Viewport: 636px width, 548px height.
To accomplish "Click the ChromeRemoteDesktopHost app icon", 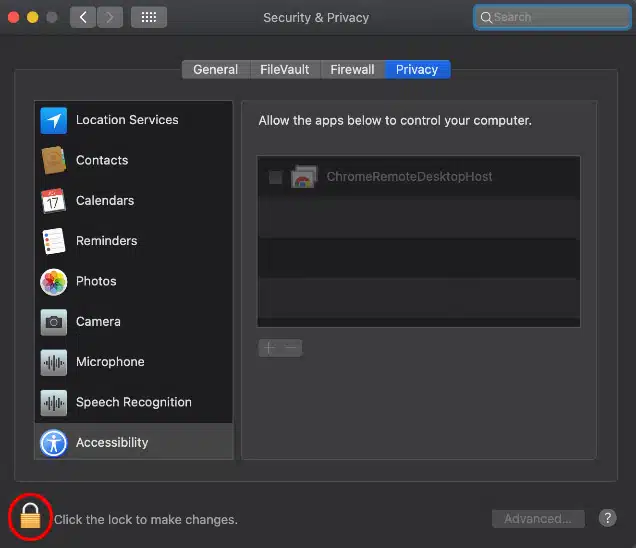I will pyautogui.click(x=304, y=176).
